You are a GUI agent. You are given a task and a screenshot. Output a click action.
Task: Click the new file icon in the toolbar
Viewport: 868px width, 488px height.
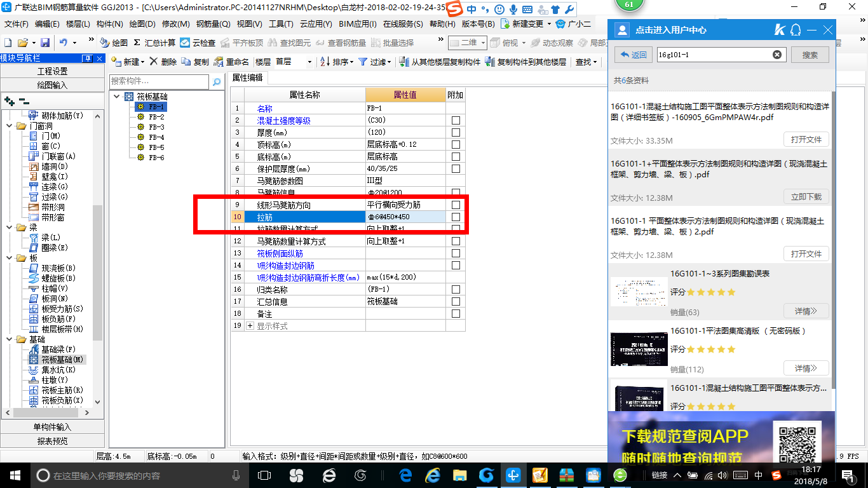pyautogui.click(x=8, y=43)
